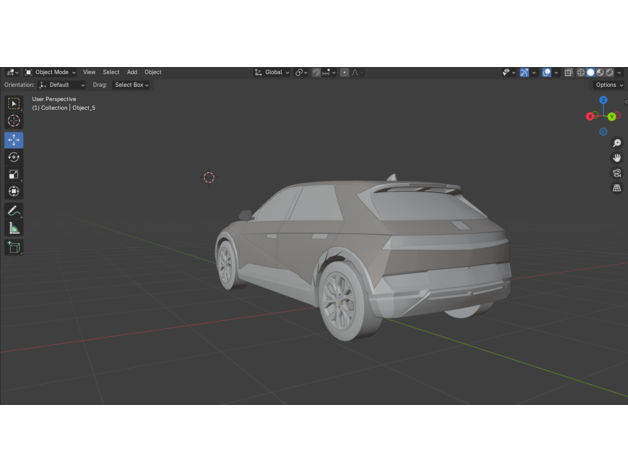Activate the Annotate tool
628x472 pixels.
(14, 211)
